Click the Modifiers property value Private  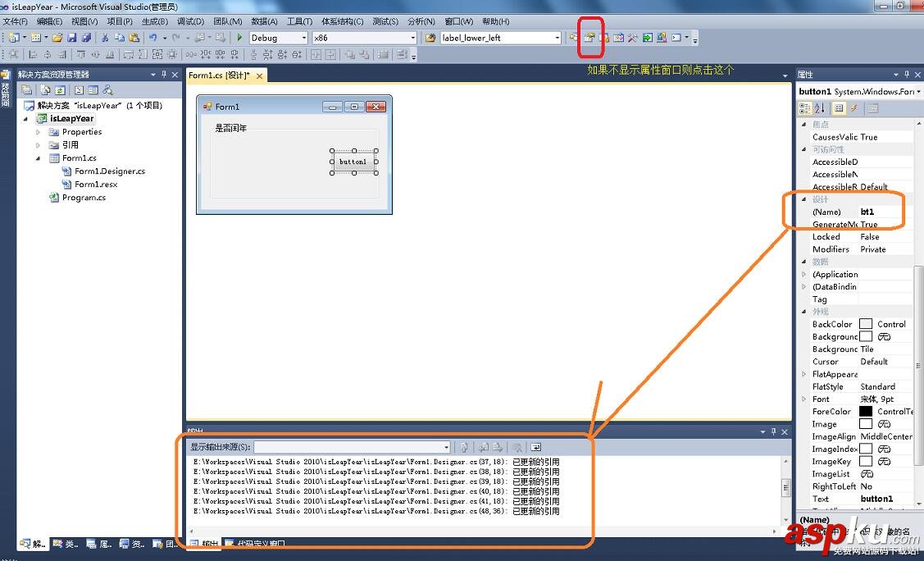click(872, 249)
